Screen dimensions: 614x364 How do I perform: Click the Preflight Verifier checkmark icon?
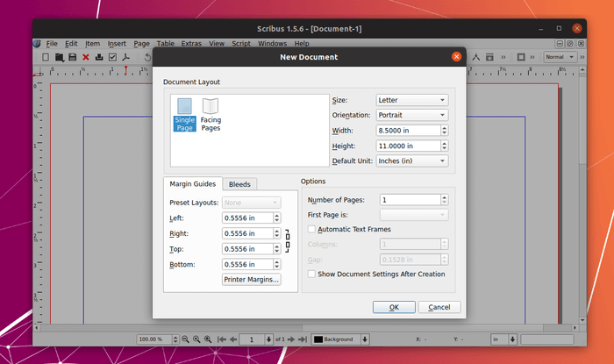point(112,57)
